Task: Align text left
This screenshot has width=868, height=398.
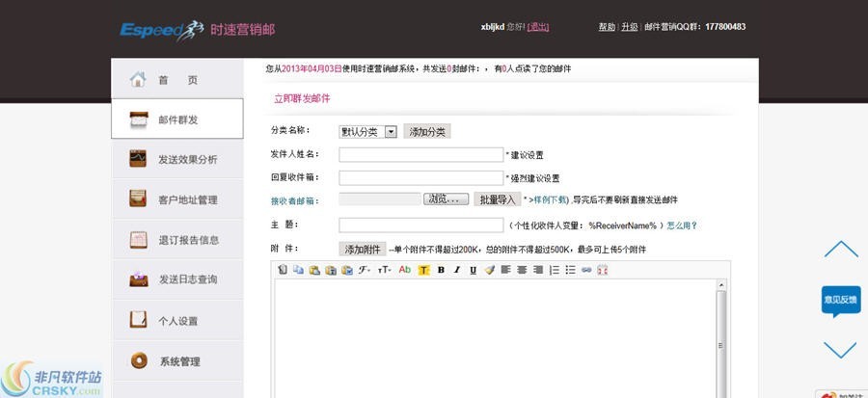Action: (x=505, y=270)
